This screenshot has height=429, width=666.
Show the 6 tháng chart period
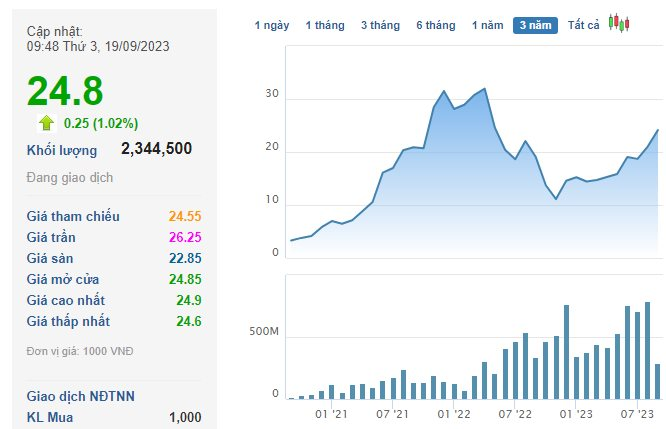(x=435, y=25)
